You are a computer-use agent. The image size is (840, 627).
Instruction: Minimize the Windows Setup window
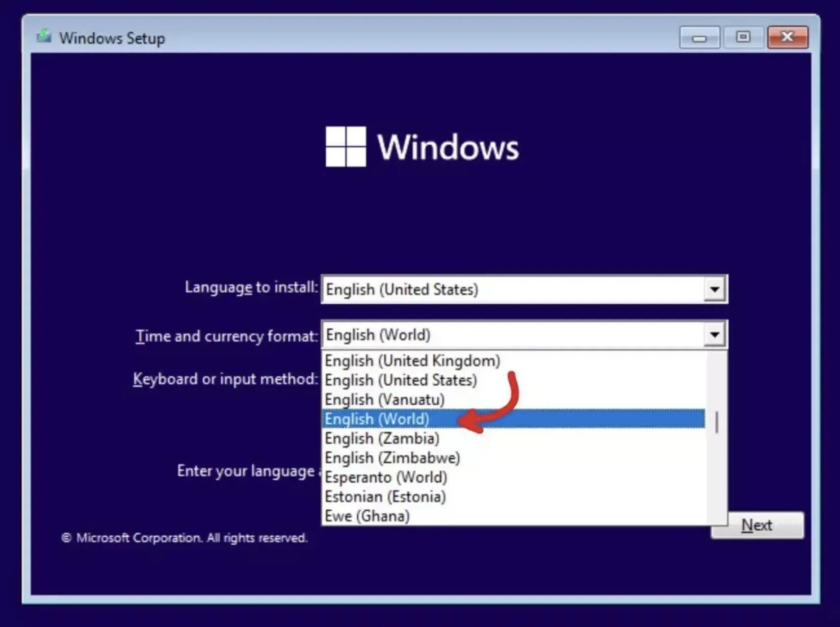(x=700, y=37)
